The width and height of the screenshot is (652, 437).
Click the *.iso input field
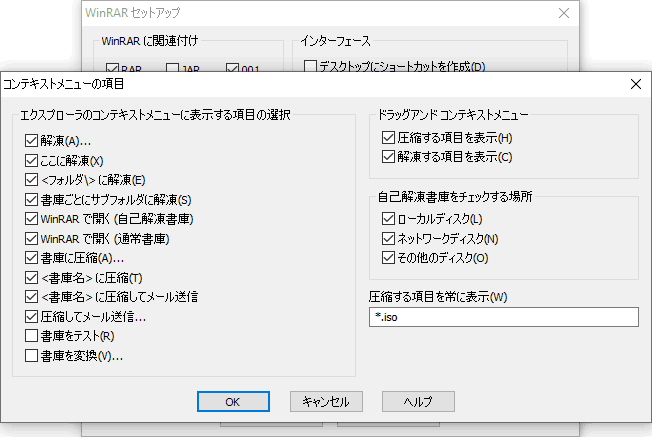click(504, 317)
